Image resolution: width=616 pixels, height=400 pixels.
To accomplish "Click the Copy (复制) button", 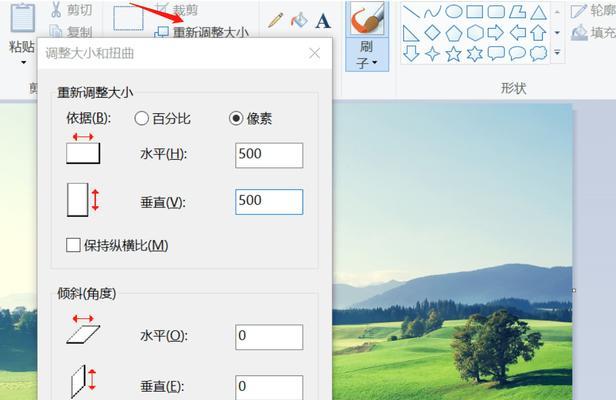I will point(71,31).
